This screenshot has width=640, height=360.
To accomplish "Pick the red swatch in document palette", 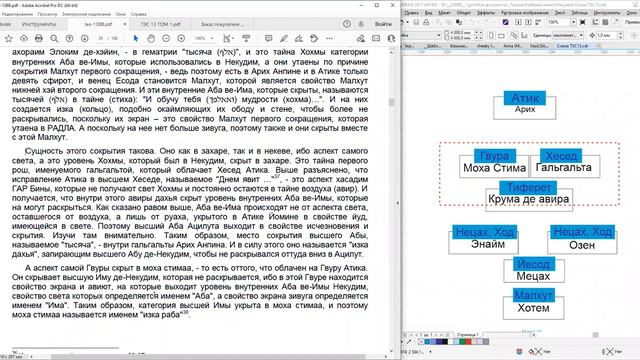I will [x=468, y=342].
